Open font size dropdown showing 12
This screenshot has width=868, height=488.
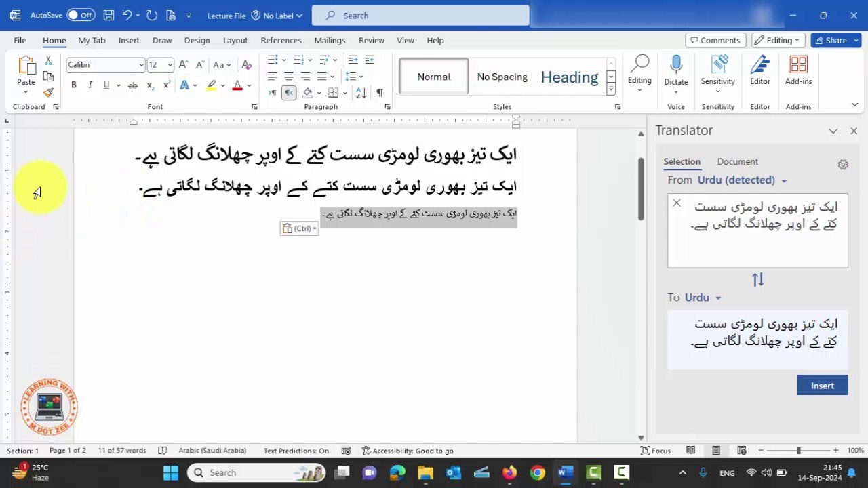[x=170, y=64]
